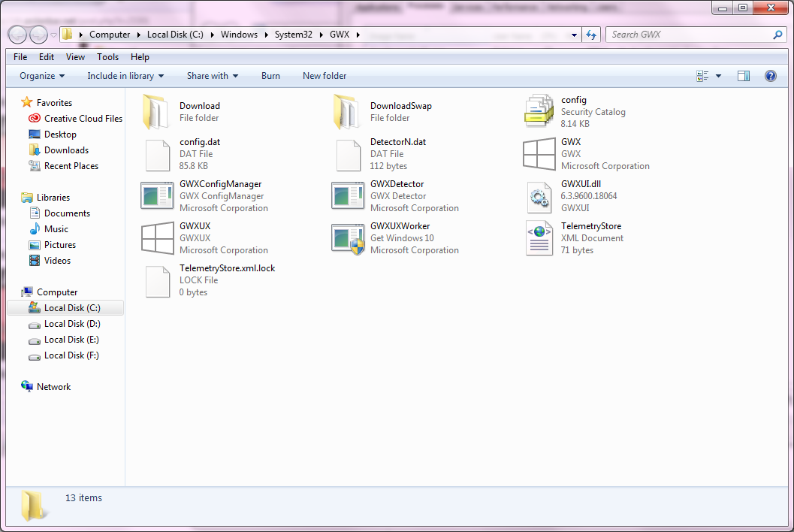Open Downloads in the navigation pane
794x532 pixels.
click(x=59, y=150)
